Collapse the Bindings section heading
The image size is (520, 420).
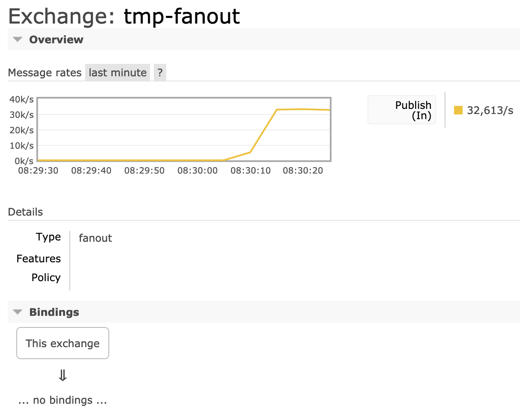coord(54,312)
